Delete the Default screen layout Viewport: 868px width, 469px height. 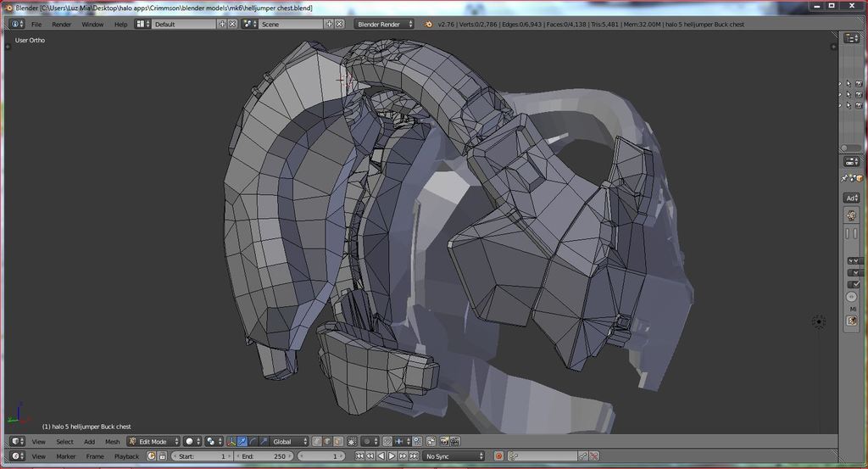[x=232, y=25]
